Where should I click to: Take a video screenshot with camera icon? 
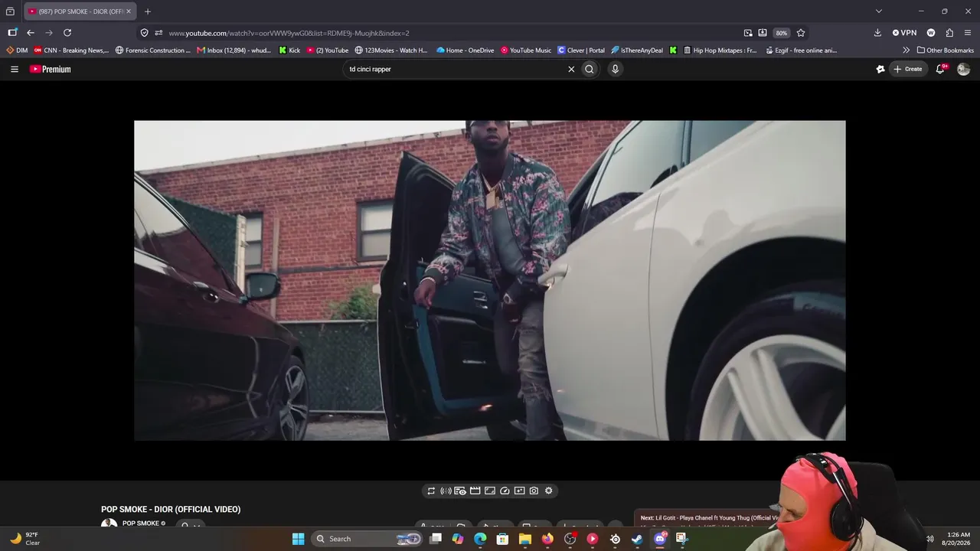[534, 491]
